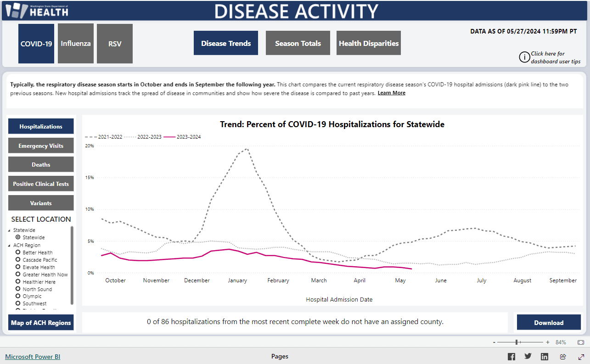Collapse the Statewide location group
This screenshot has height=364, width=590.
click(10, 230)
